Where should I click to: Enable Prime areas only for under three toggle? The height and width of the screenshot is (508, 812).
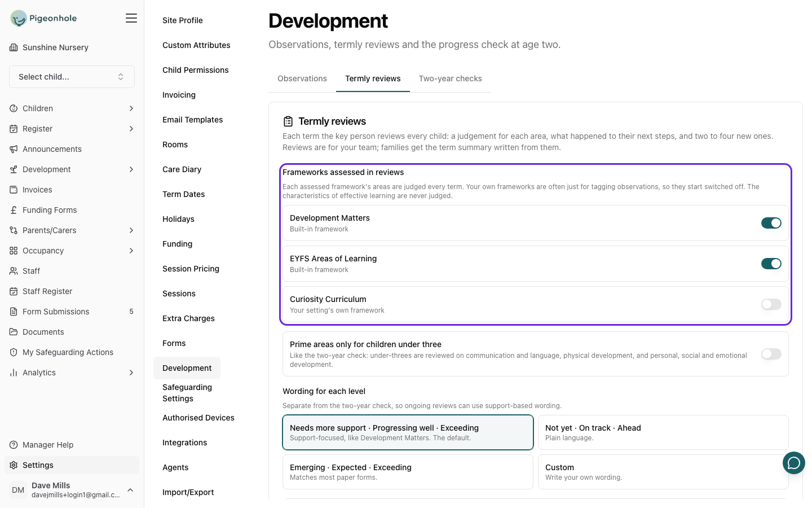pyautogui.click(x=771, y=354)
